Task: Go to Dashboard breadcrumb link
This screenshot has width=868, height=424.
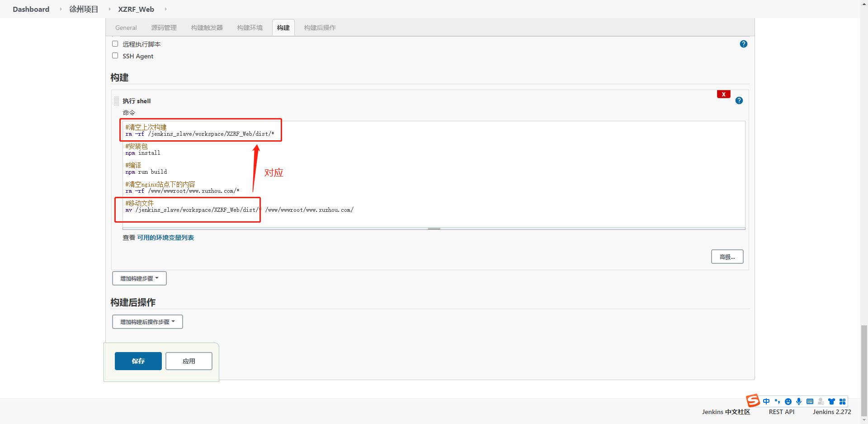Action: [31, 9]
